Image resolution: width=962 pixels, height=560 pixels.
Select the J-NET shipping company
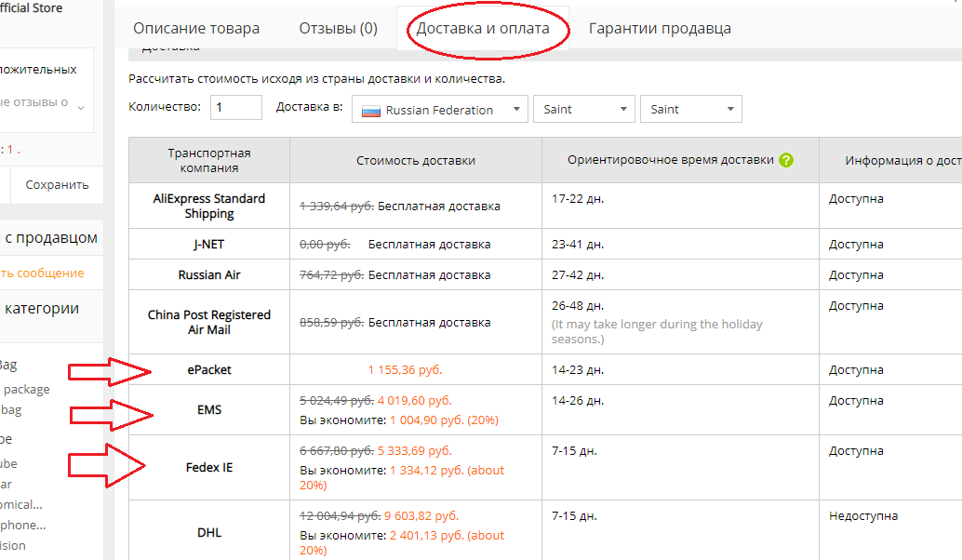(209, 244)
